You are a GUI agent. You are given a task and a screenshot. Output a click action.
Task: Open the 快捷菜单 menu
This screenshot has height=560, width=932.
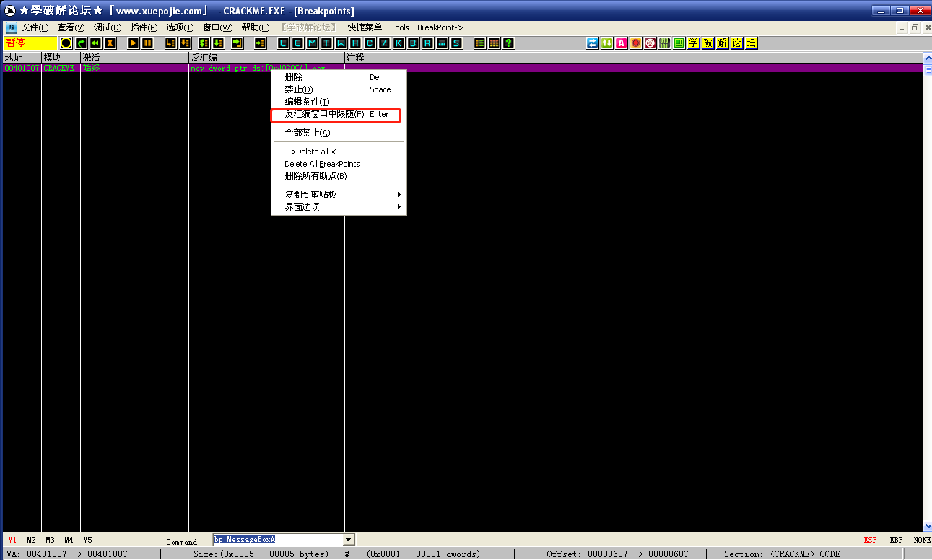tap(365, 27)
